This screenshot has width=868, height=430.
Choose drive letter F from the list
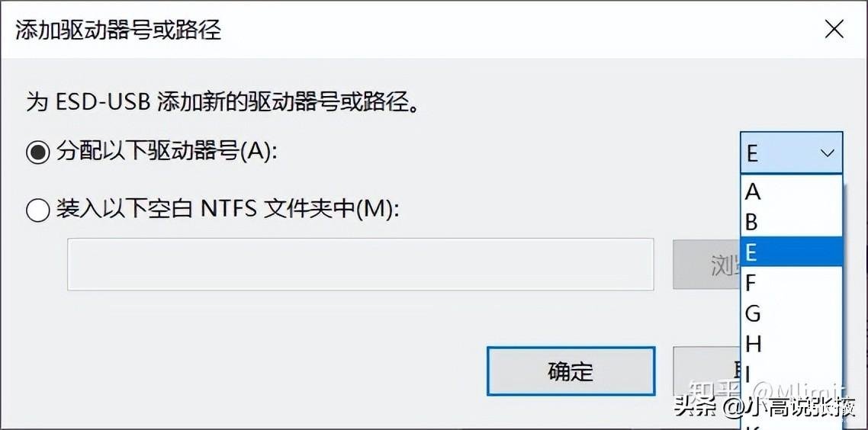click(791, 282)
